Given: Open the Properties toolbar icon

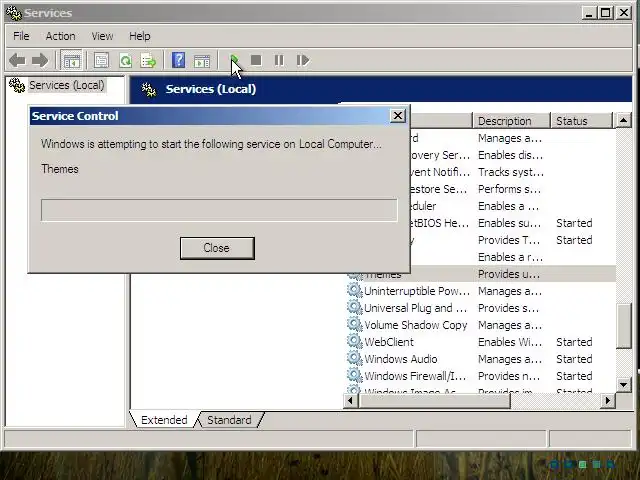Looking at the screenshot, I should (x=101, y=61).
